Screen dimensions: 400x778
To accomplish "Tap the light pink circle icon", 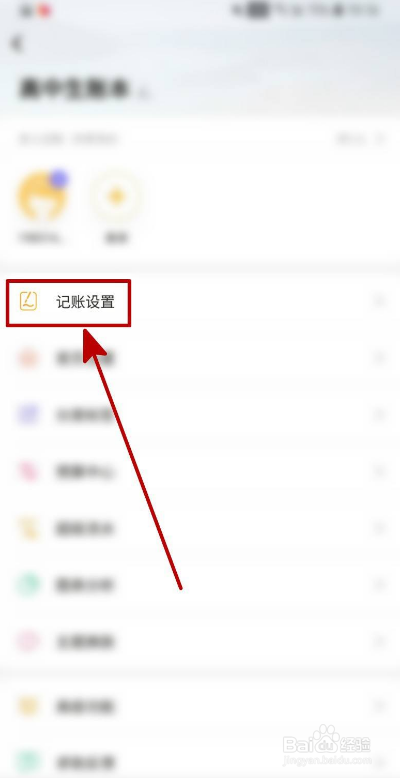I will coord(28,643).
